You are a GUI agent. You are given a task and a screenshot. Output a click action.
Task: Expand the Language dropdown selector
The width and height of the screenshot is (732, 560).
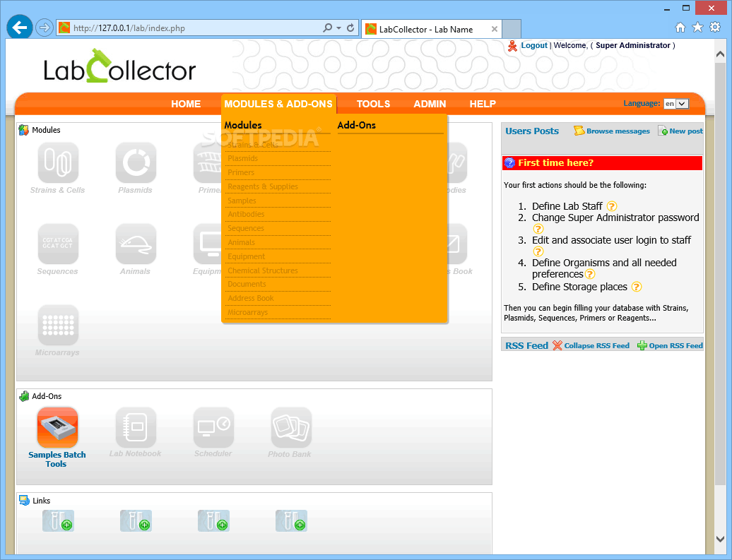(675, 104)
